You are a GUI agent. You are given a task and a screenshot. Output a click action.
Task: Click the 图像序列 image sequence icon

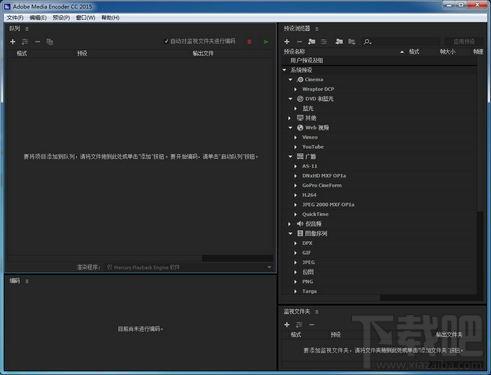coord(300,233)
